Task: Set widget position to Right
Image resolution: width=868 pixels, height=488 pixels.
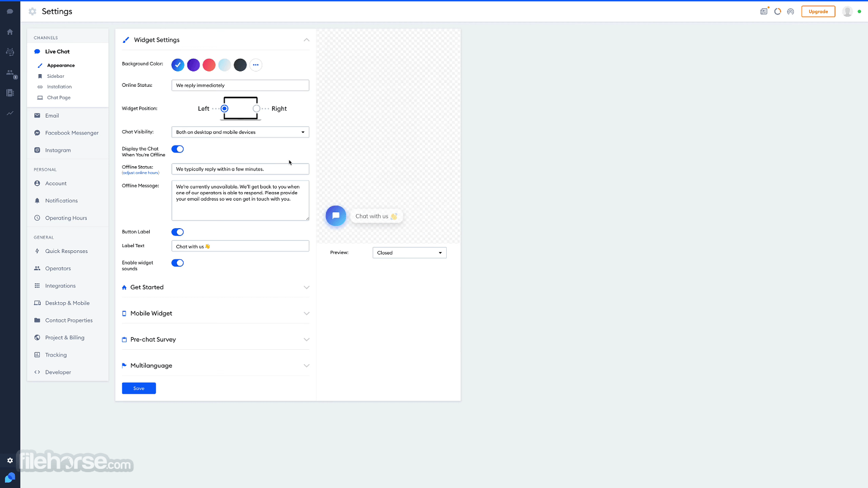Action: click(256, 109)
